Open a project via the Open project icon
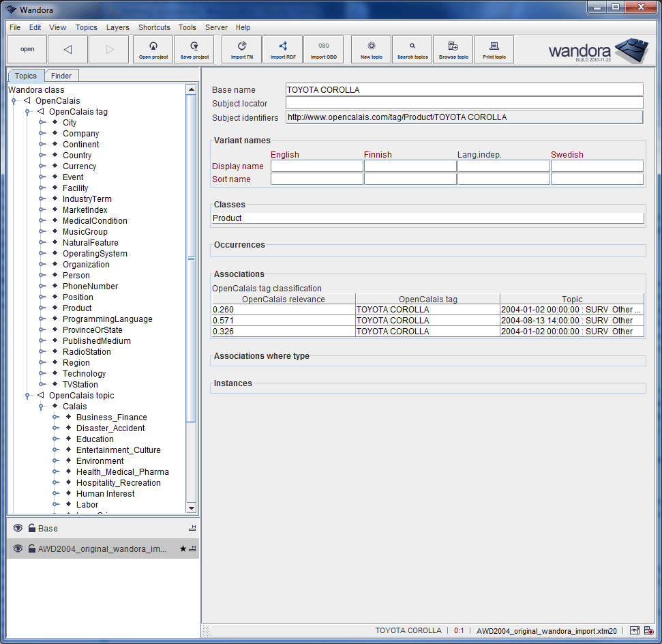Screen dimensions: 662x644 point(153,49)
